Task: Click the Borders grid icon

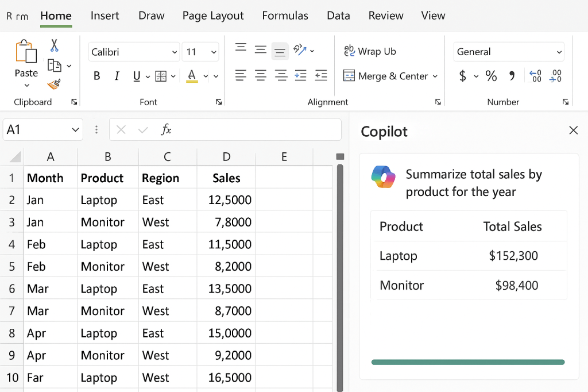Action: pos(161,76)
